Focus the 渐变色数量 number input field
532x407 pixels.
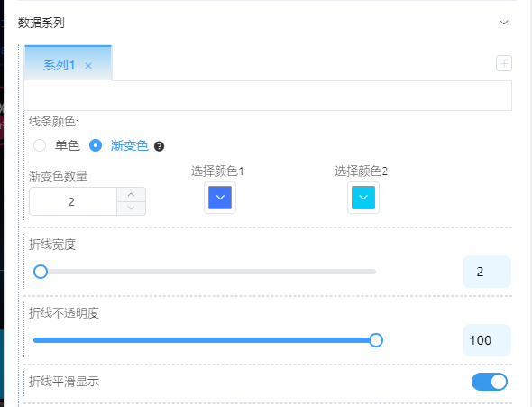point(73,201)
